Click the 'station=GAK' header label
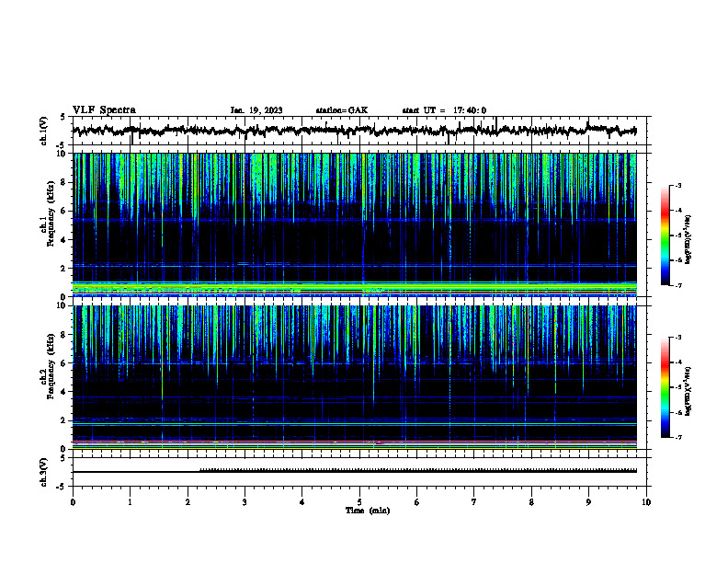 coord(342,110)
